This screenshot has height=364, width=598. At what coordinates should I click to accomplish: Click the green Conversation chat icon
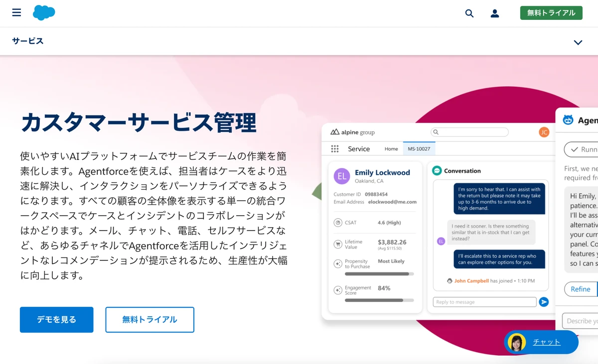click(437, 170)
